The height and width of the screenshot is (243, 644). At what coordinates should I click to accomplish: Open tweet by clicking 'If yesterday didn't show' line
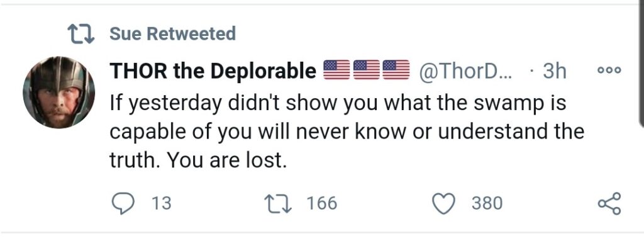pos(338,103)
